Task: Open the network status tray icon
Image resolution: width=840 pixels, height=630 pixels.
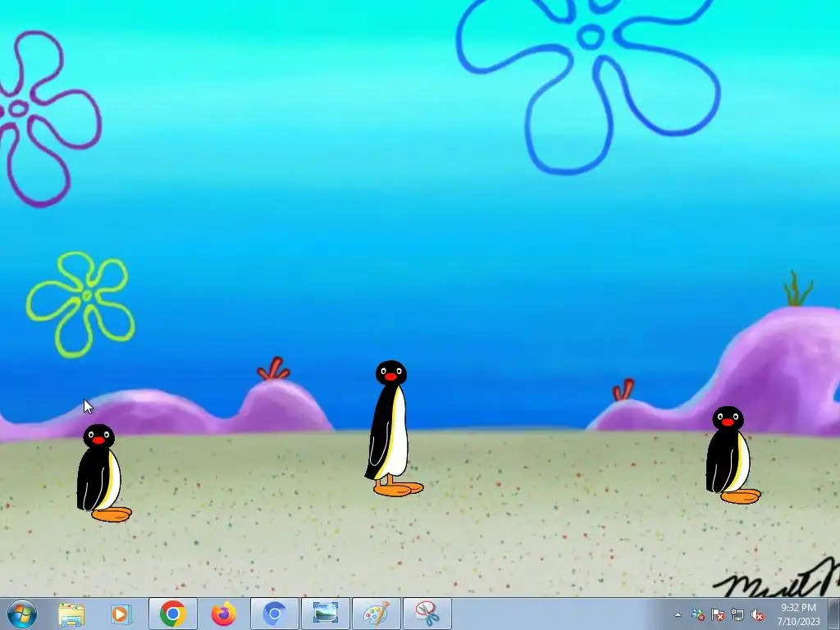Action: point(737,614)
